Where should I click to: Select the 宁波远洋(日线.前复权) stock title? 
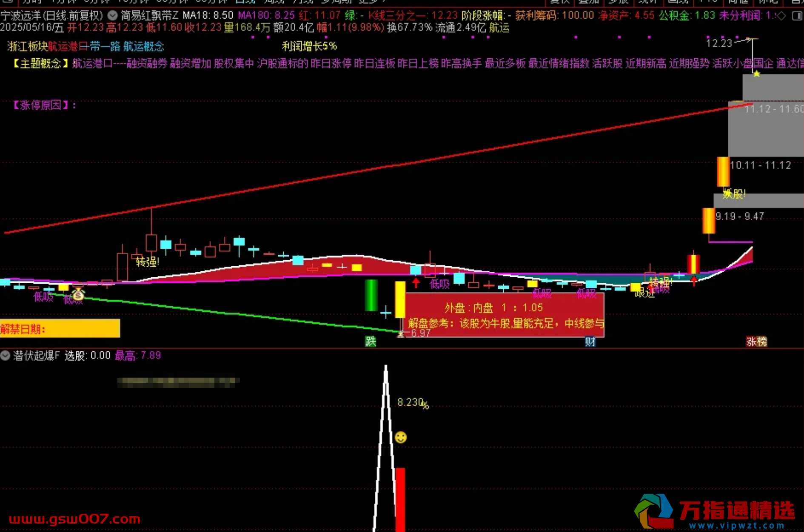(x=52, y=16)
